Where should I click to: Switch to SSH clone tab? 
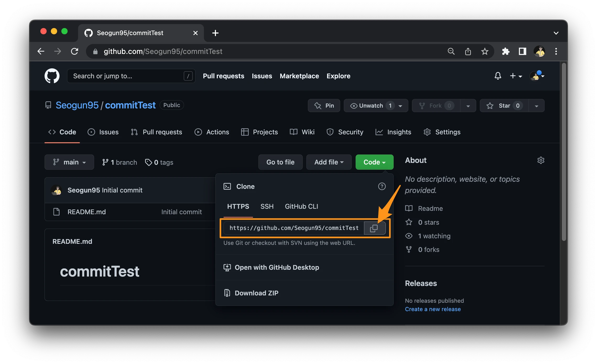point(267,206)
